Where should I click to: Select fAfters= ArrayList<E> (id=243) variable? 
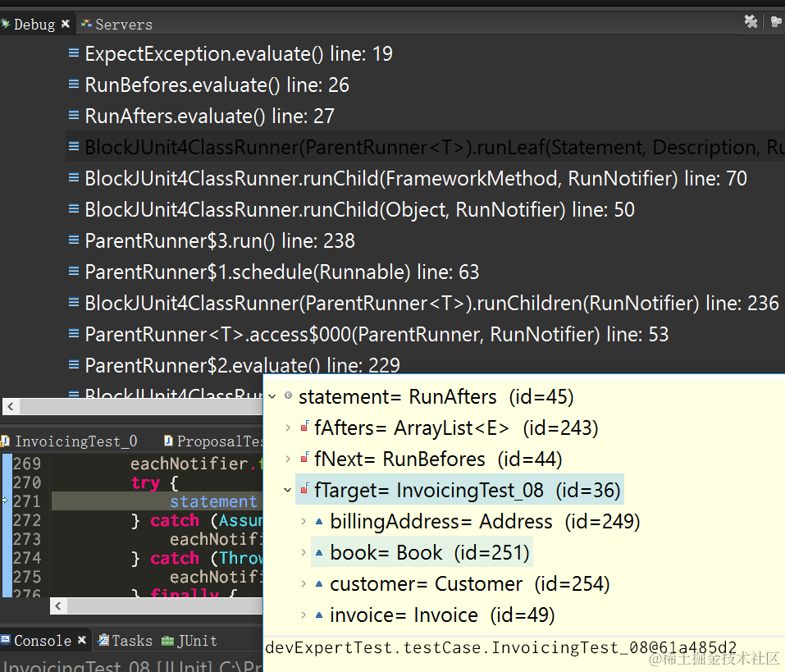[456, 428]
